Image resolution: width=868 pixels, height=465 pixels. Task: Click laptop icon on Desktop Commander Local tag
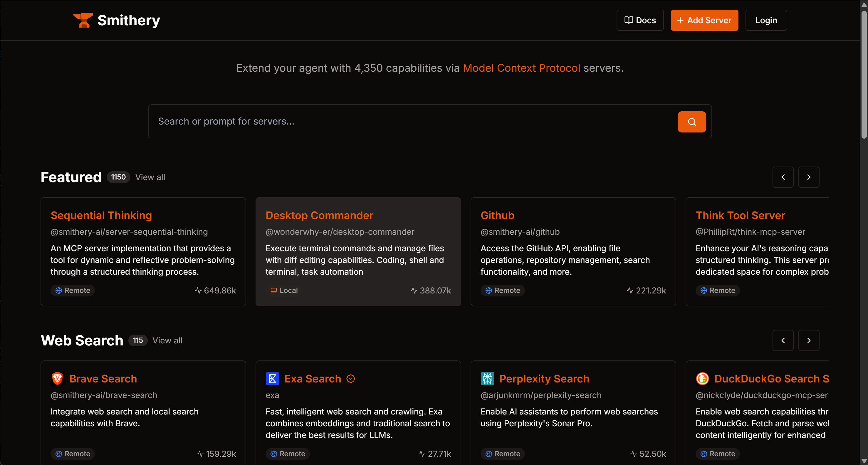click(273, 291)
